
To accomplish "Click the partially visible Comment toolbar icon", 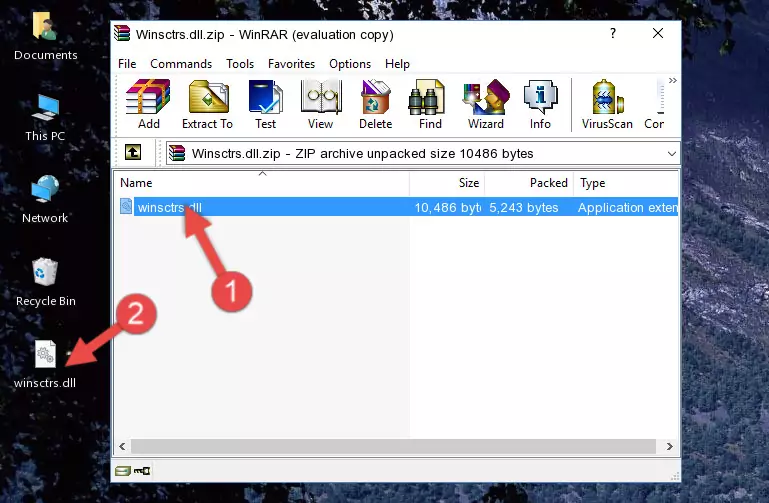I will [x=654, y=104].
